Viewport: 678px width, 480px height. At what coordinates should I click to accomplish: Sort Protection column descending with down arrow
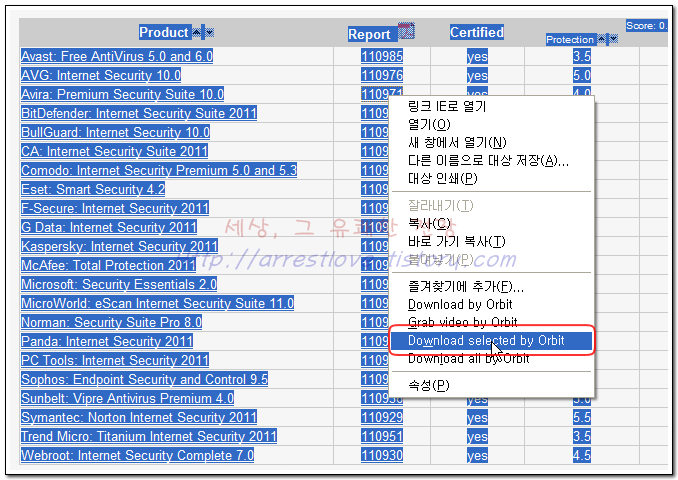pos(613,39)
